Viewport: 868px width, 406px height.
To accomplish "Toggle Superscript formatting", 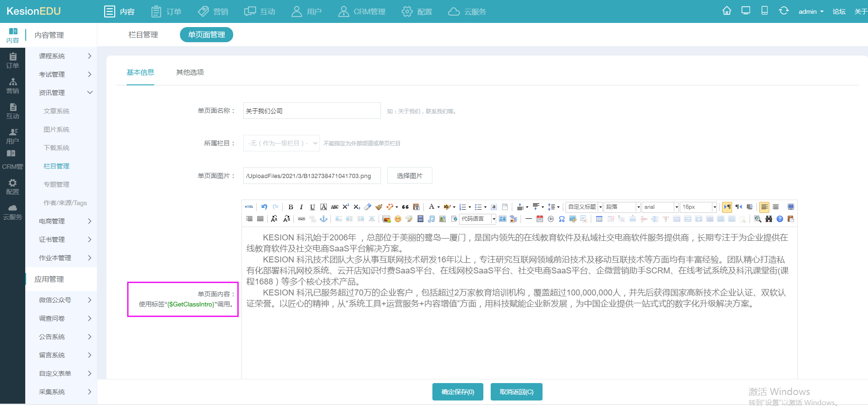I will click(x=346, y=206).
